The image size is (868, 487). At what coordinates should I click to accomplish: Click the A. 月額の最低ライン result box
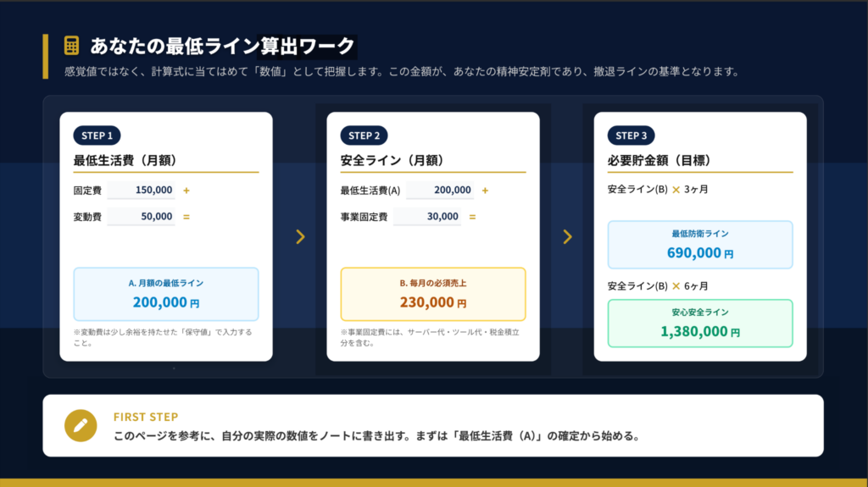click(166, 294)
